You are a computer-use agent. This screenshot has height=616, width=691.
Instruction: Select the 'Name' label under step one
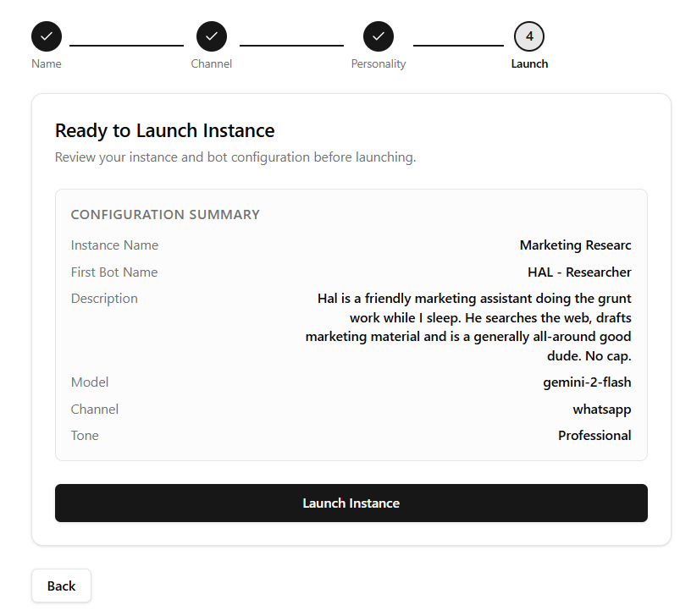click(x=47, y=63)
